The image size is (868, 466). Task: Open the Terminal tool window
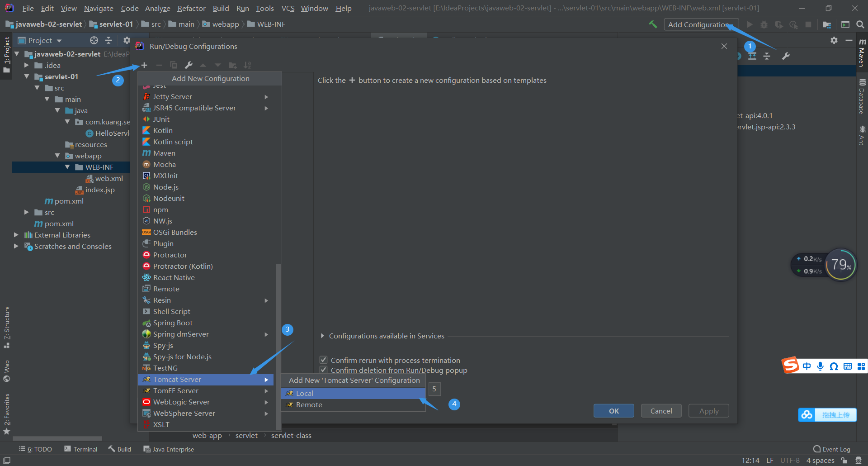[80, 449]
